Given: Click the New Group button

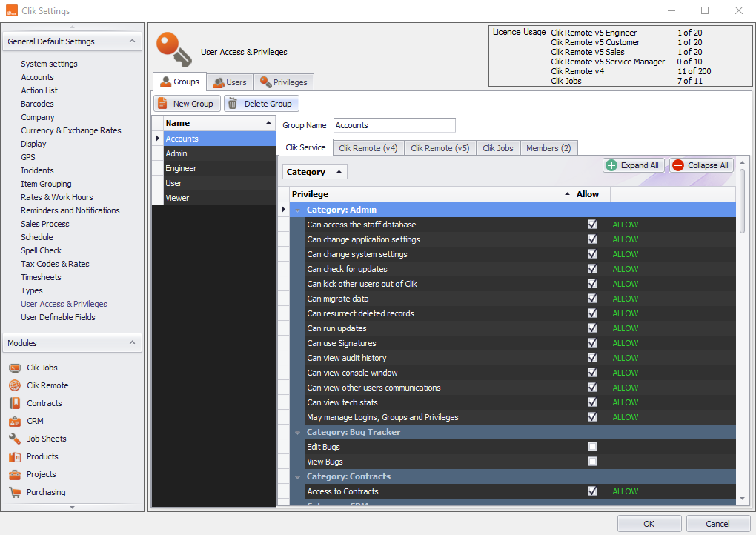Looking at the screenshot, I should (x=187, y=104).
